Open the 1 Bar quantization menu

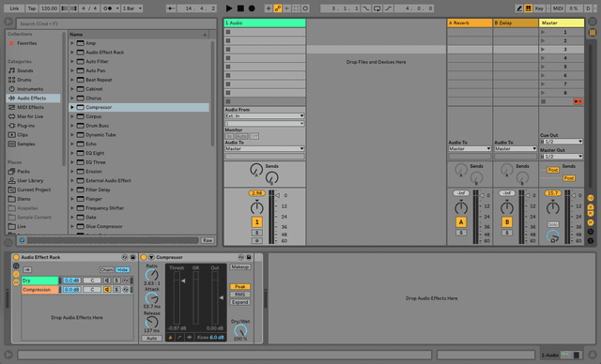coord(132,8)
